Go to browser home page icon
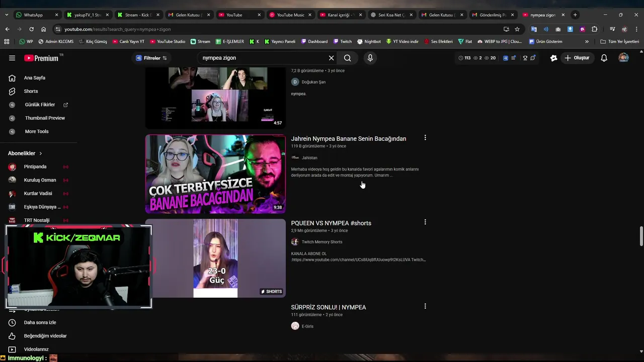Image resolution: width=644 pixels, height=362 pixels. tap(43, 29)
